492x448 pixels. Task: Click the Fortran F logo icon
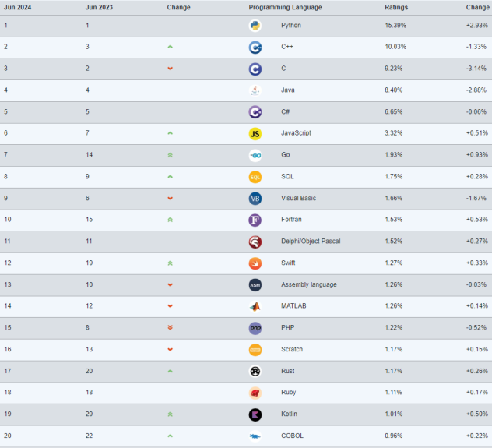tap(255, 220)
